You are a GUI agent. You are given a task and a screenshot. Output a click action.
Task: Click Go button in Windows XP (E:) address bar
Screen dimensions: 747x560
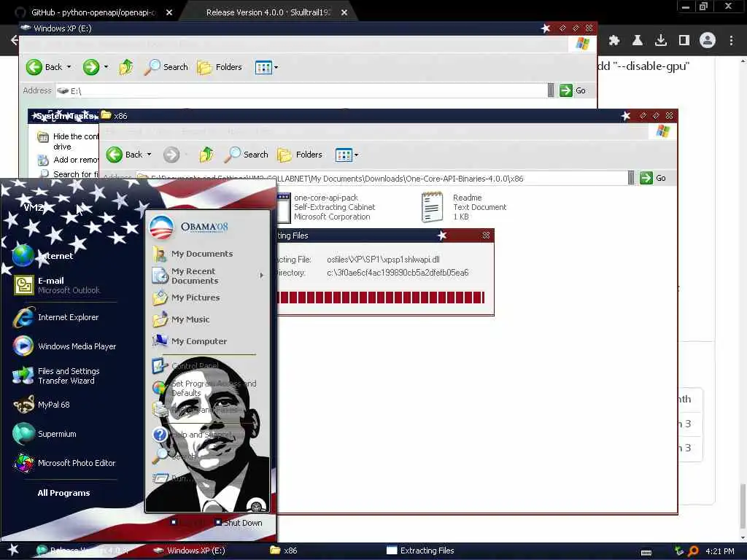(573, 90)
